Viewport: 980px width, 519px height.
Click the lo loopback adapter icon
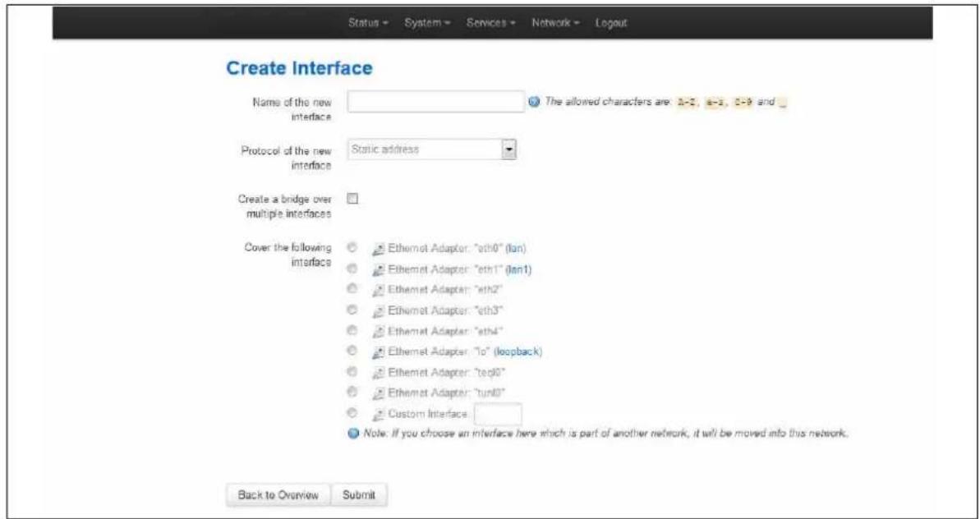click(x=379, y=351)
